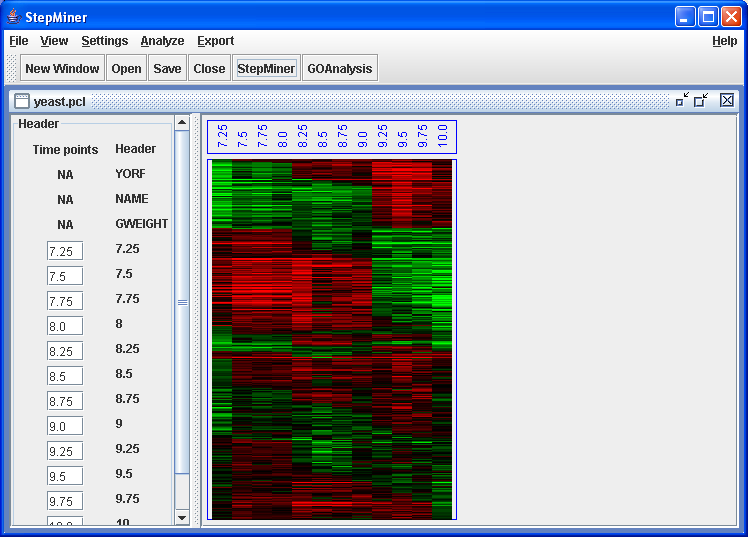Click the 7.25 time point field
The height and width of the screenshot is (537, 748).
65,251
